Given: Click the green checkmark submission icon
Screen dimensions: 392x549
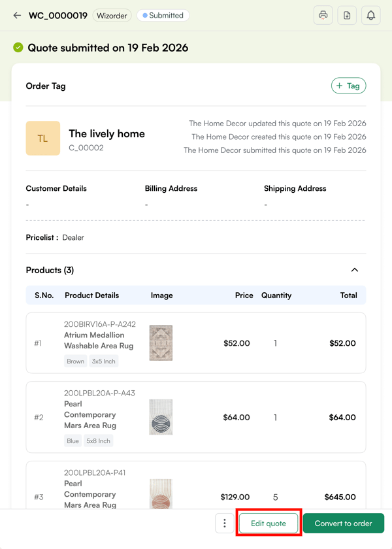Looking at the screenshot, I should [18, 47].
